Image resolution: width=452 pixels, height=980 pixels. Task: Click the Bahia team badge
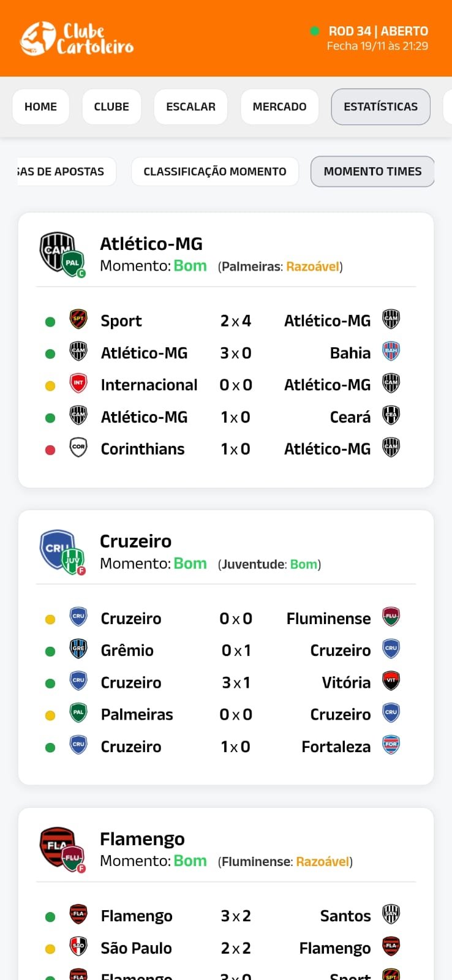(x=391, y=352)
